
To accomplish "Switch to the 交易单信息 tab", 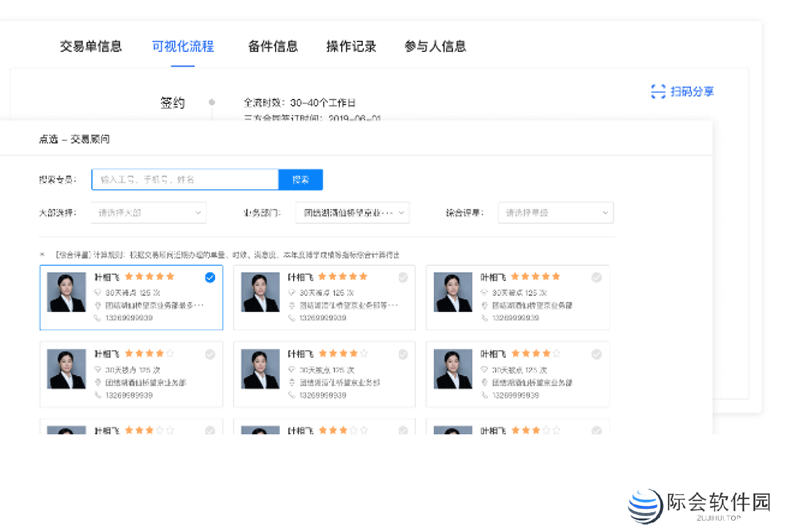I will pyautogui.click(x=91, y=46).
